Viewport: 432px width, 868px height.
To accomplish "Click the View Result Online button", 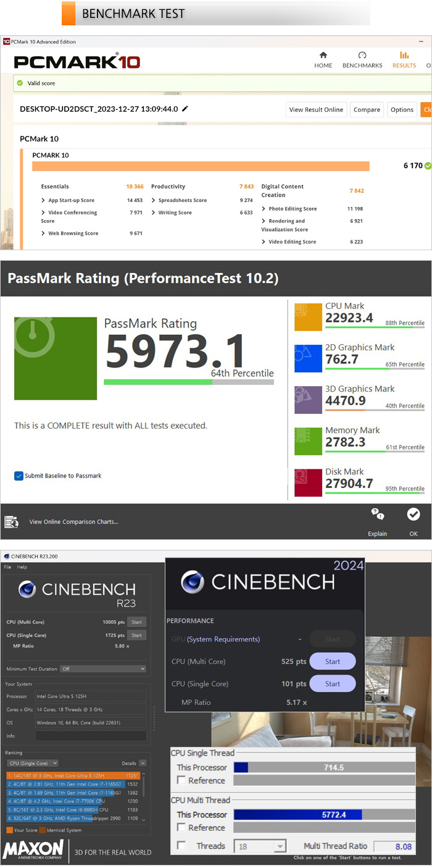I will [x=316, y=109].
